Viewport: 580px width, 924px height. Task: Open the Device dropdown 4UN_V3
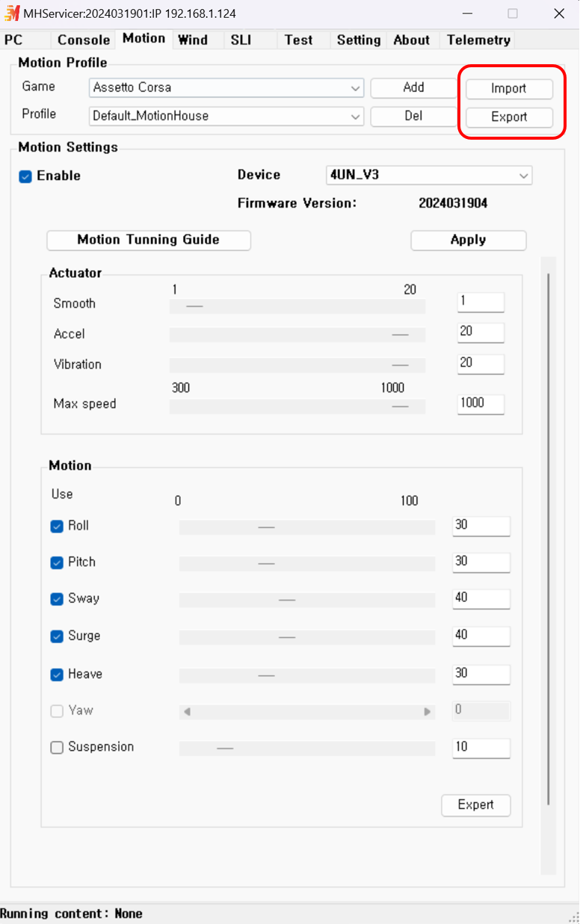tap(429, 176)
